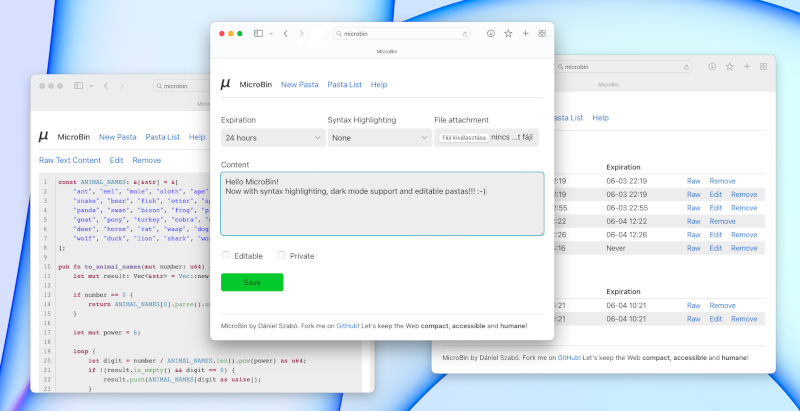Open GitHub link in front window footer
Viewport: 800px width, 411px height.
(347, 325)
